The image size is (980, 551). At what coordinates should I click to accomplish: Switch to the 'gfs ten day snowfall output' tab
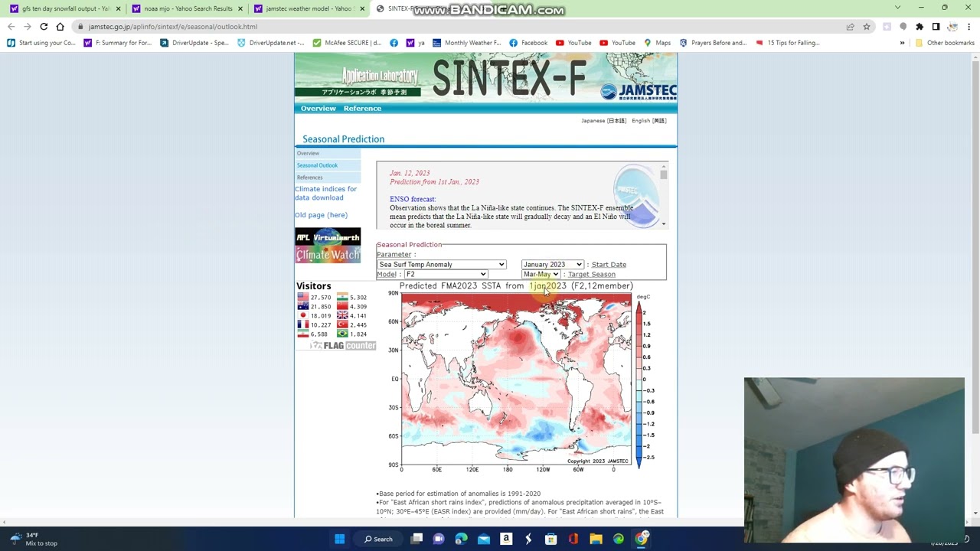[65, 8]
